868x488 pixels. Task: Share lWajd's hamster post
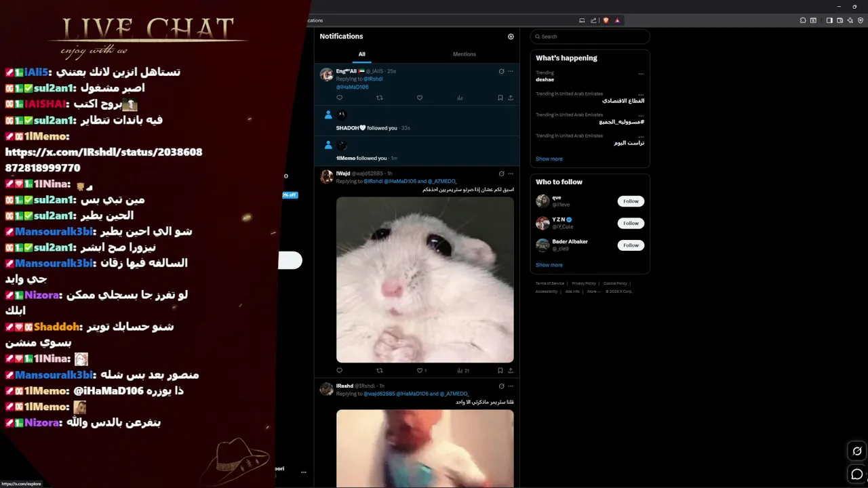pos(511,371)
